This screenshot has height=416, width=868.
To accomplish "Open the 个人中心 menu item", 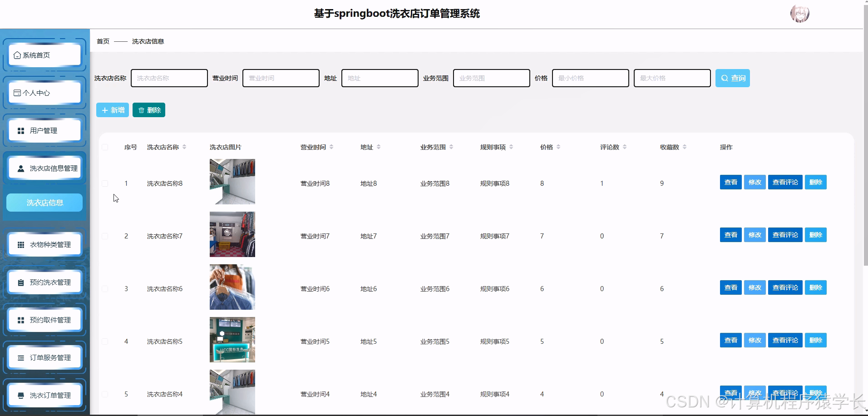I will (44, 93).
